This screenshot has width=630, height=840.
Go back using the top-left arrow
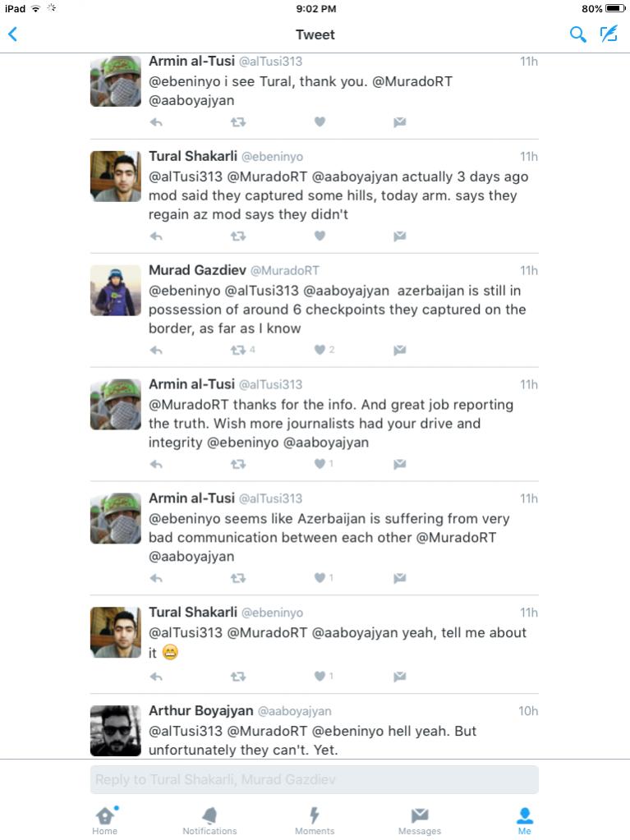[13, 34]
